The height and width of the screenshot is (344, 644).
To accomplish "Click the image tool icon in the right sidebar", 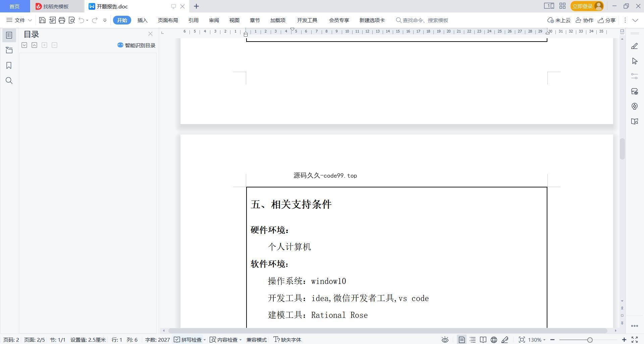I will tap(635, 91).
